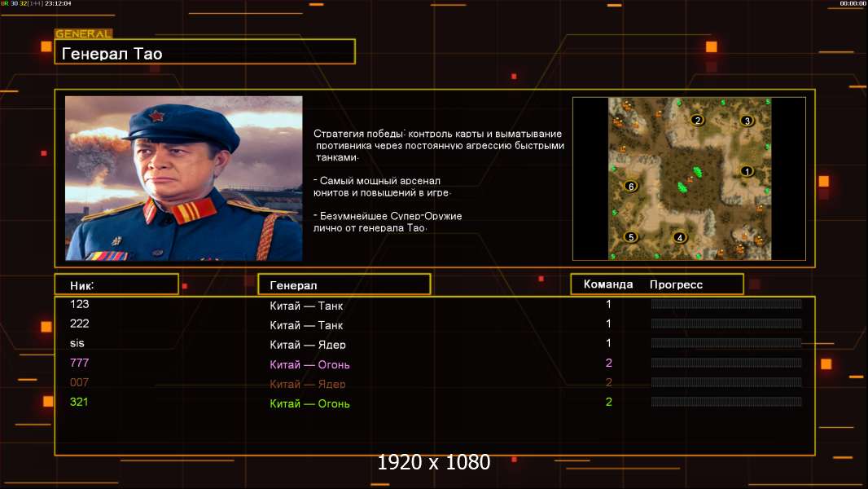This screenshot has width=868, height=489.
Task: Select player nickname '123'
Action: point(80,304)
